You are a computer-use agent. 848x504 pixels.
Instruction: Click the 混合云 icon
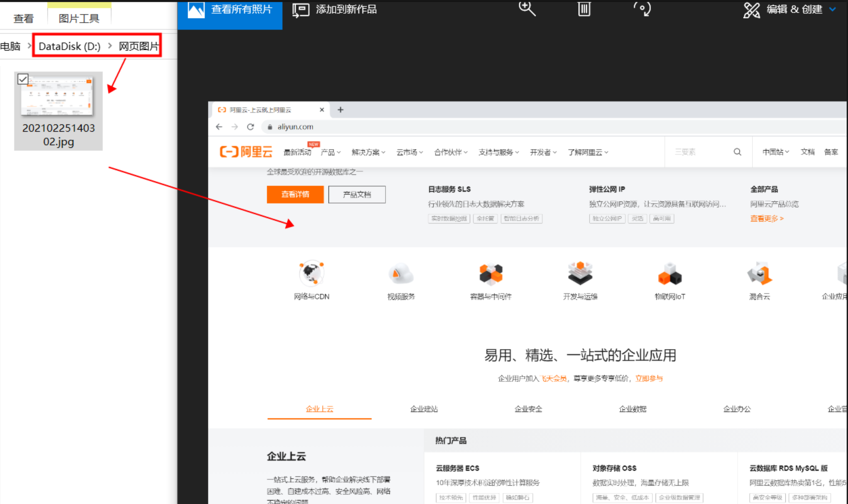pos(759,274)
